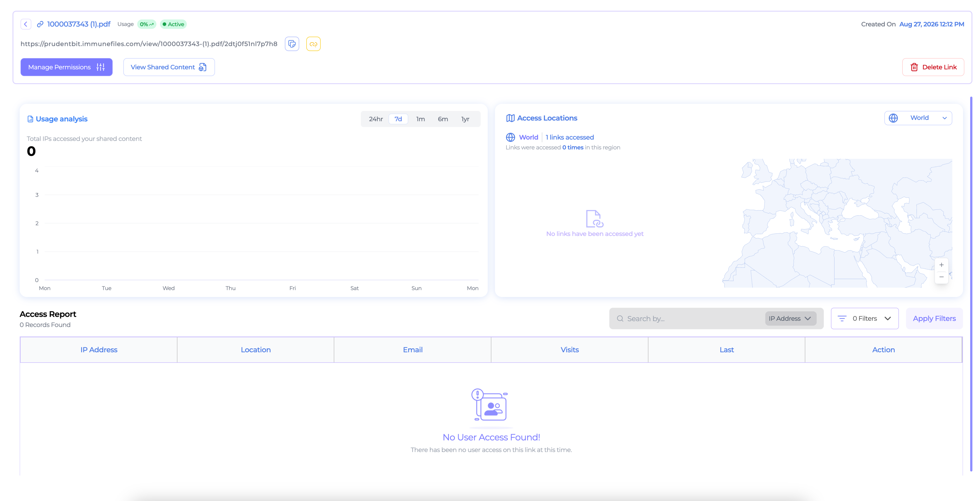This screenshot has width=980, height=501.
Task: Click the Location column header
Action: 256,350
